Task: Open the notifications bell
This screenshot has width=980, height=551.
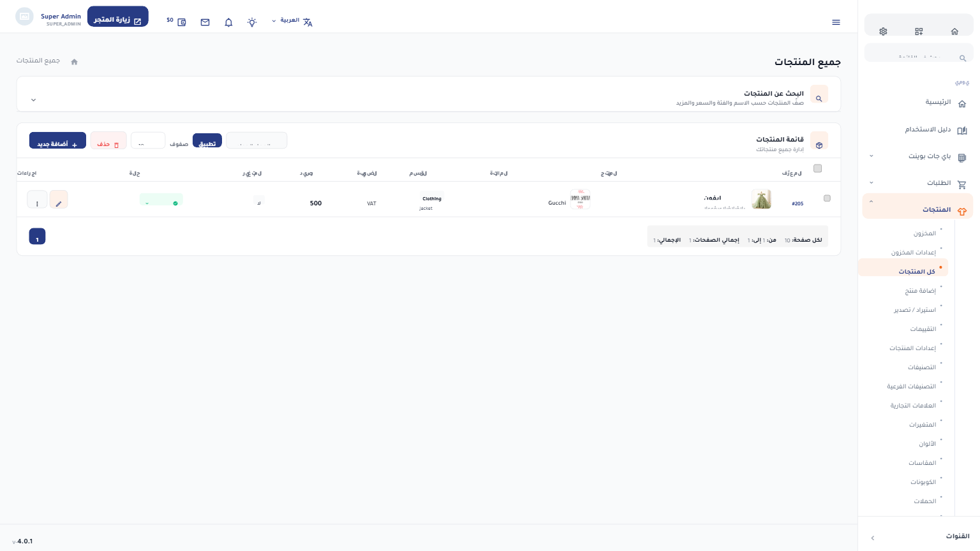Action: pos(228,22)
